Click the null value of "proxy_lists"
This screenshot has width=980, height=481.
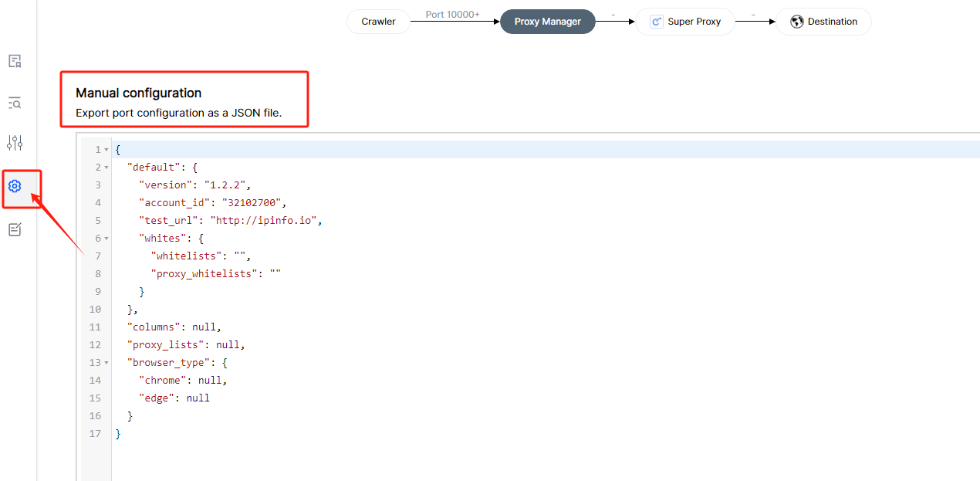click(x=231, y=345)
